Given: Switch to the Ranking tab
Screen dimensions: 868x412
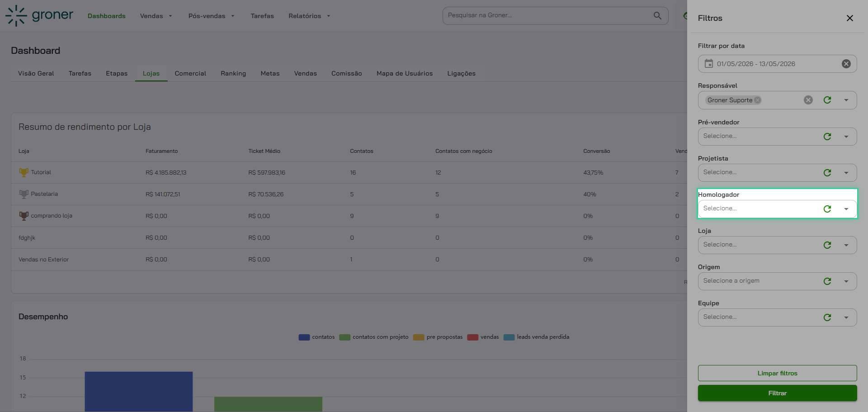Looking at the screenshot, I should (233, 73).
